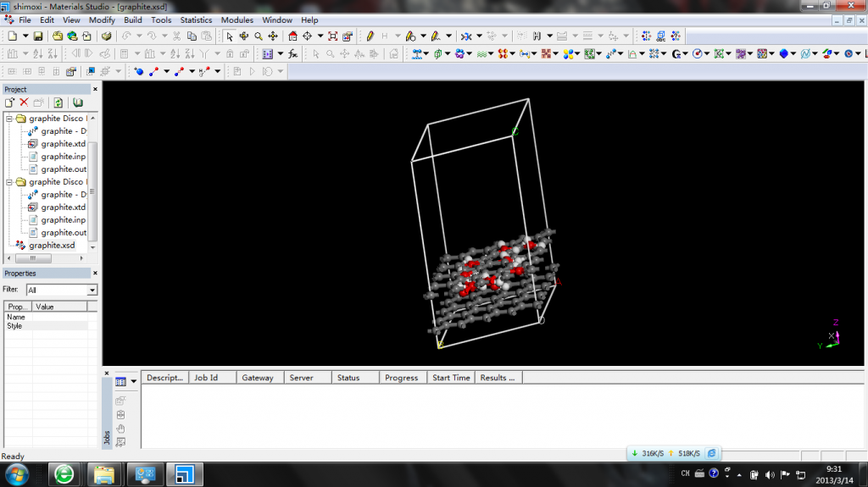868x487 pixels.
Task: Click the red delete icon in Project panel
Action: click(24, 102)
